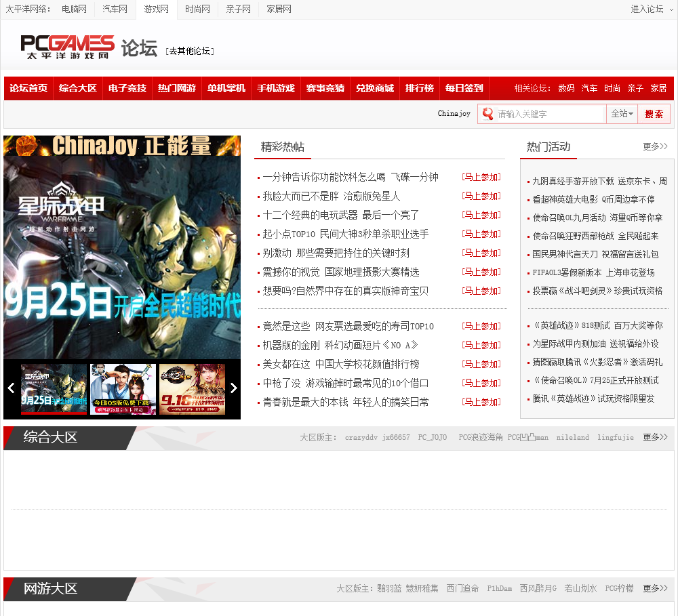Open activity 看超神英雄大电影
The width and height of the screenshot is (678, 616).
[593, 199]
